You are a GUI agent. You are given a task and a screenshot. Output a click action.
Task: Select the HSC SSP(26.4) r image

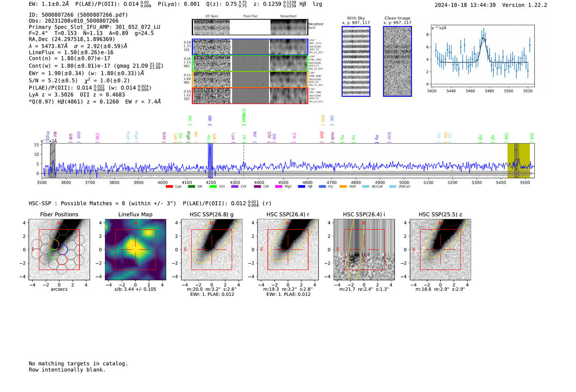point(288,250)
